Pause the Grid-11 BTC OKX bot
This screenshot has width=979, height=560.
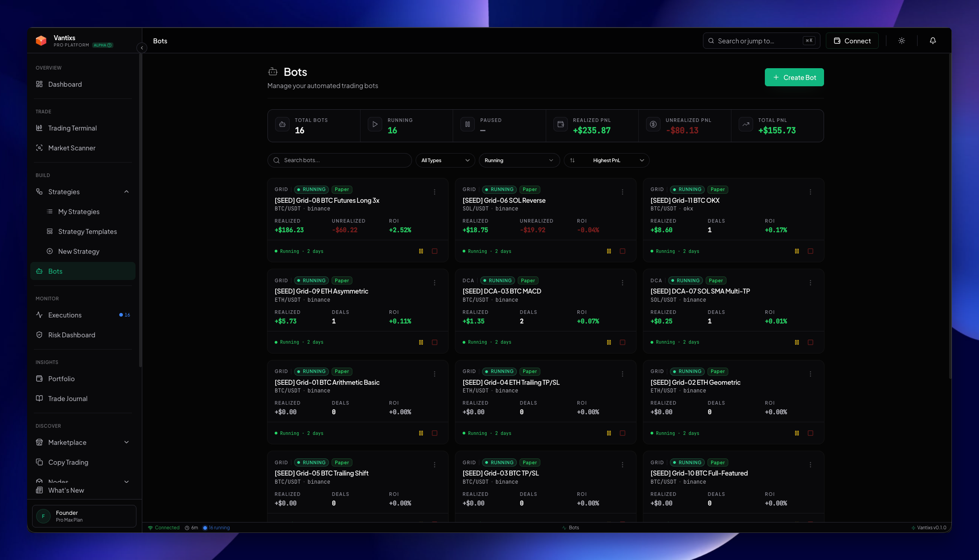pyautogui.click(x=797, y=251)
